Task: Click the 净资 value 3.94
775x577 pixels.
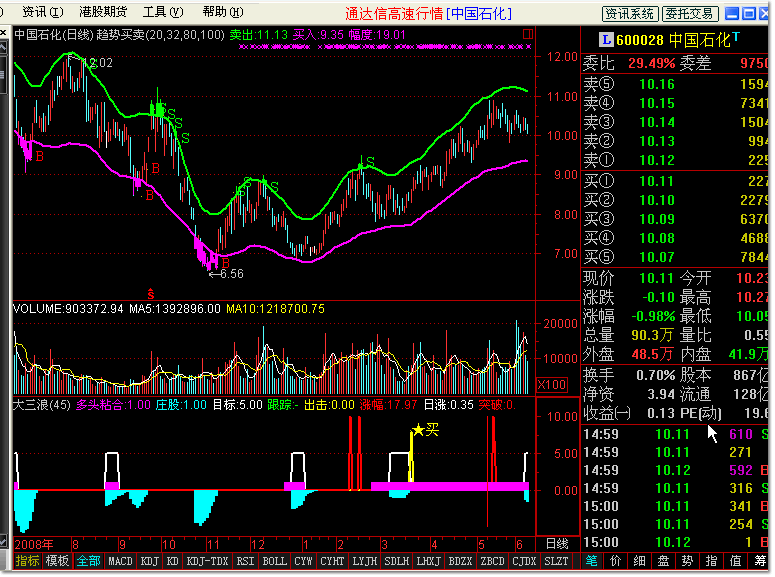Action: tap(661, 394)
